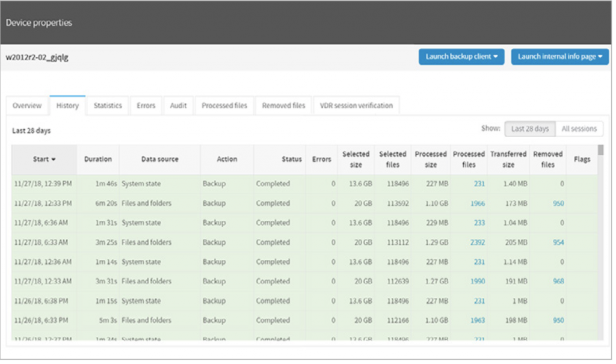Open the Launch backup client dropdown
Screen dimensions: 616x364
(x=461, y=57)
